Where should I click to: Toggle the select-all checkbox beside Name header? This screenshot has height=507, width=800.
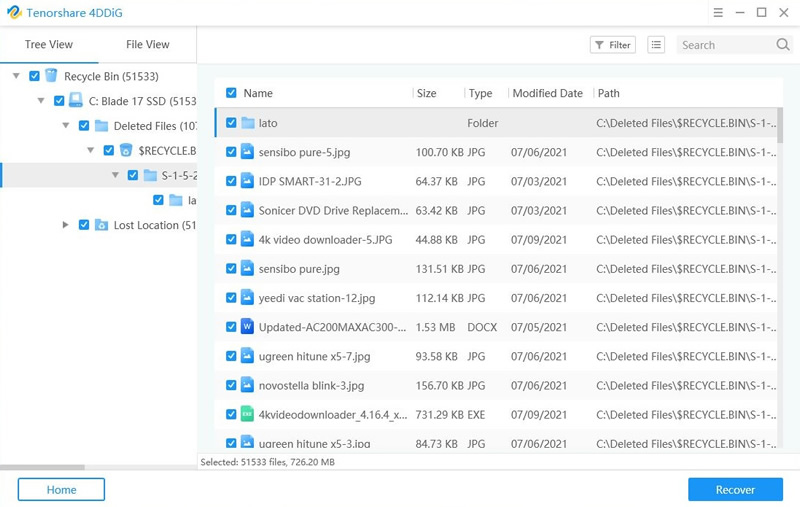coord(231,93)
